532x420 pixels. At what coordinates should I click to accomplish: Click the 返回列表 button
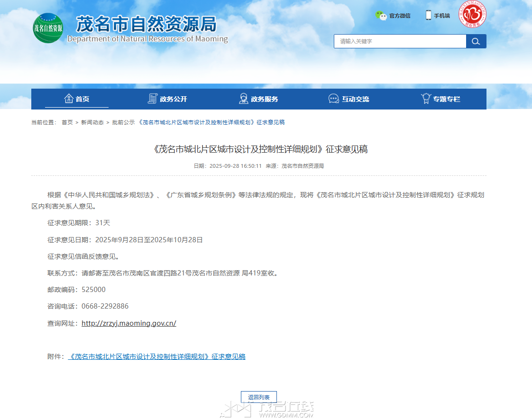(x=258, y=397)
